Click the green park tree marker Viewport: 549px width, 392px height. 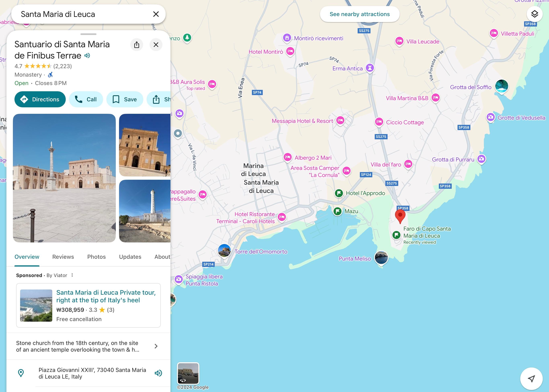point(187,38)
